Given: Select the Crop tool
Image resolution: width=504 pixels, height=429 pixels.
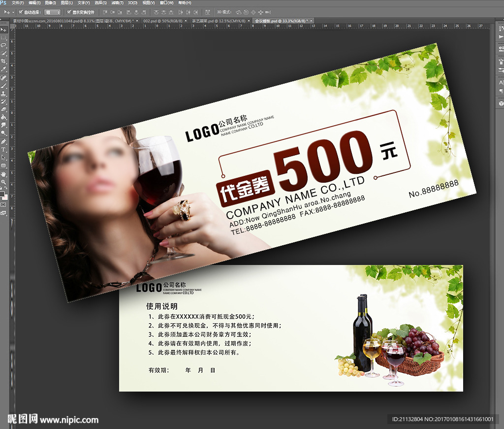Looking at the screenshot, I should click(x=3, y=61).
